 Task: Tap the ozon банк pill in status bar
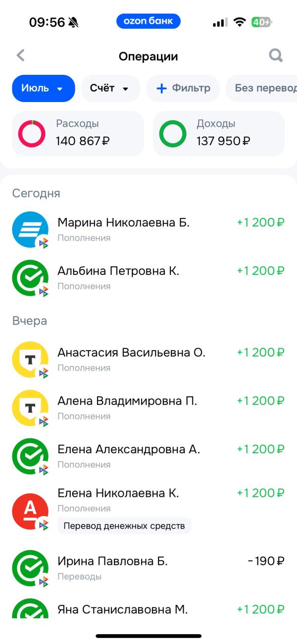click(x=148, y=21)
